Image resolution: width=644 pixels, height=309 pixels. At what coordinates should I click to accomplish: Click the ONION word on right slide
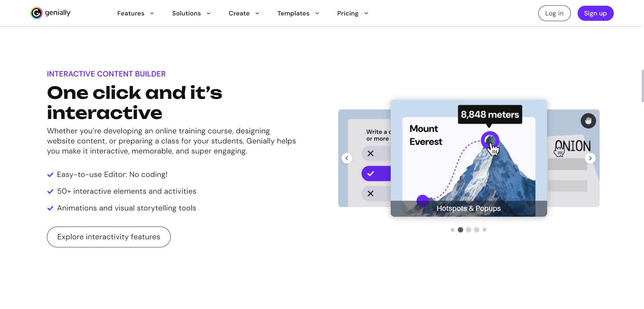(573, 146)
